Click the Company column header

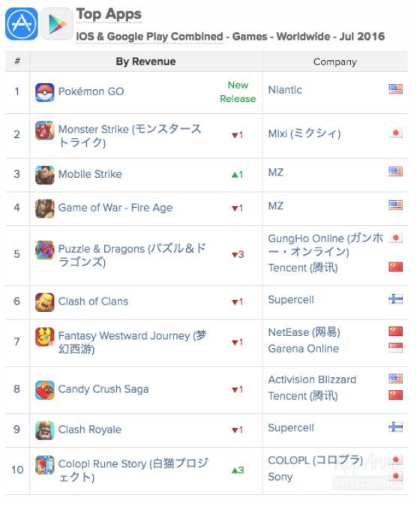[335, 62]
